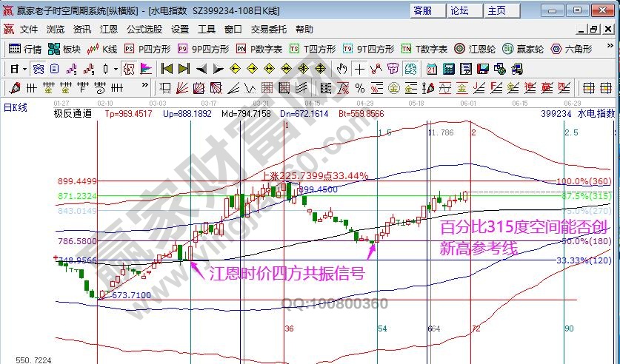This screenshot has height=364, width=620.
Task: Jump to first bar with skip-start arrow
Action: 166,69
